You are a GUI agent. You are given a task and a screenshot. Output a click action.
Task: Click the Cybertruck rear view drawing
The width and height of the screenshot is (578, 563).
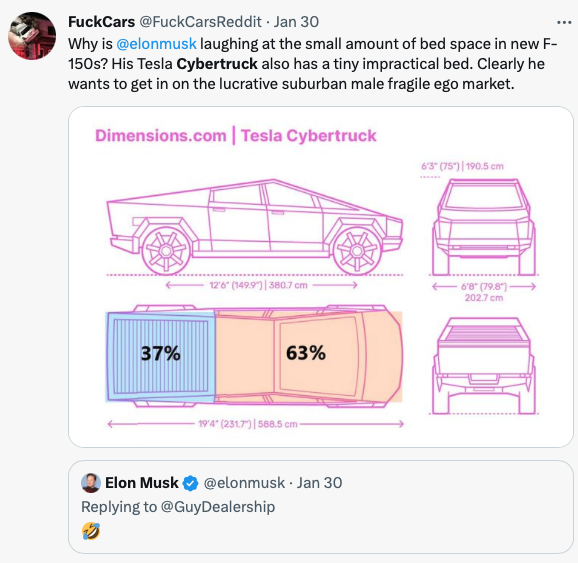484,365
